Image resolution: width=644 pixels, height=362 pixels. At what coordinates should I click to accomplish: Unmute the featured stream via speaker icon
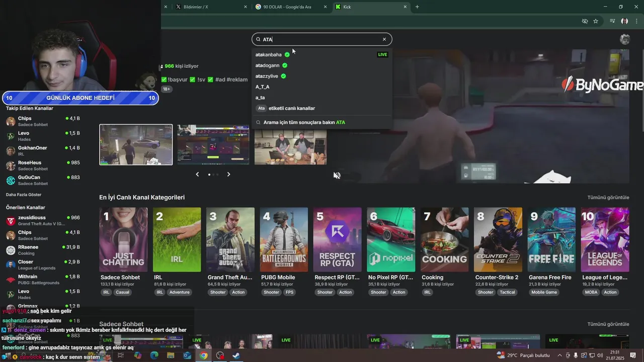coord(337,175)
